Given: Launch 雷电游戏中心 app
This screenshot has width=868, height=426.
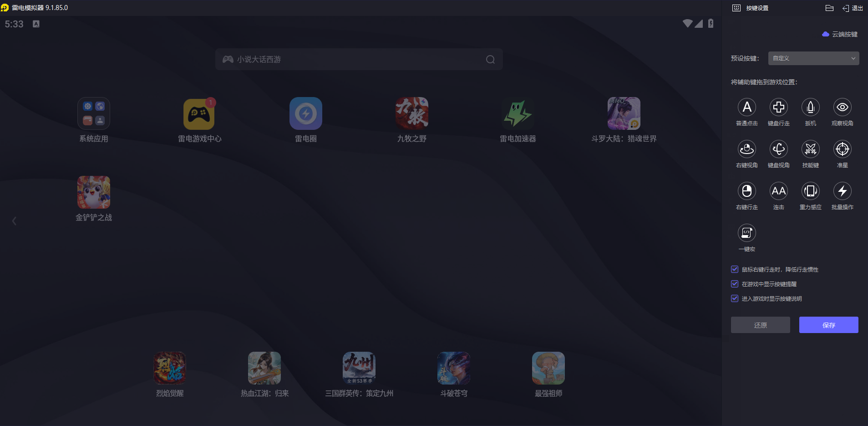Looking at the screenshot, I should coord(199,113).
